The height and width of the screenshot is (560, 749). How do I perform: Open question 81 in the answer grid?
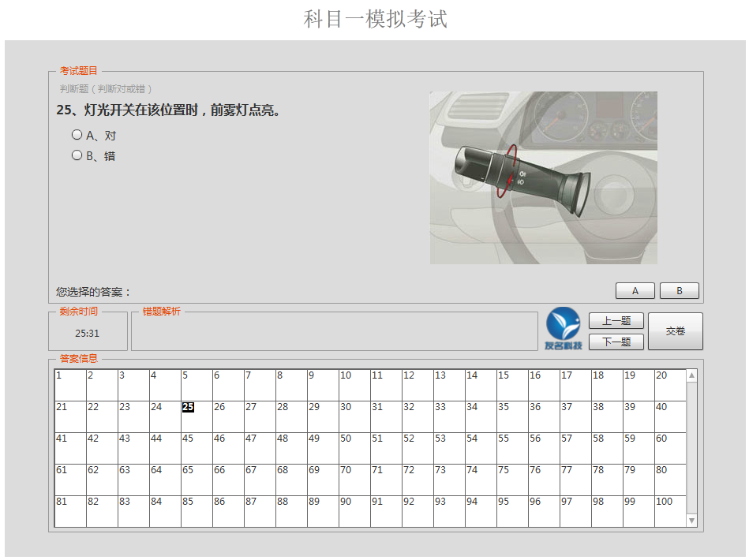tap(70, 510)
